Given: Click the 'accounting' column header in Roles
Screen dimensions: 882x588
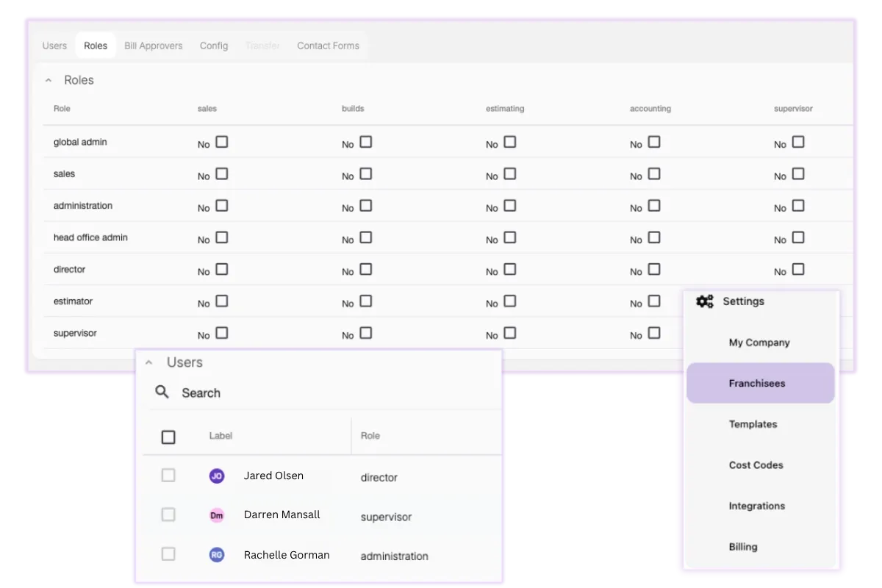Looking at the screenshot, I should tap(650, 109).
